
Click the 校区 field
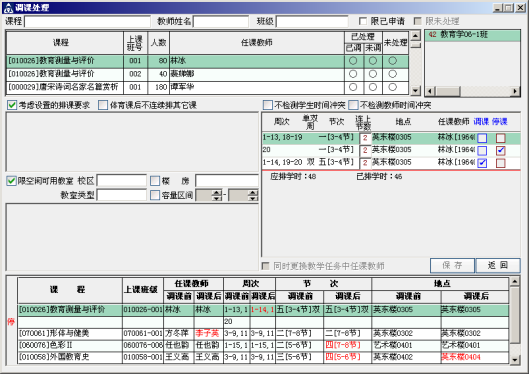coord(122,181)
